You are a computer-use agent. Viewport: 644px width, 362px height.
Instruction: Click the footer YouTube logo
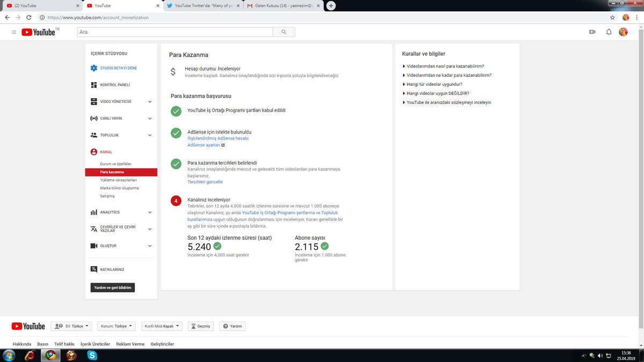[x=28, y=326]
